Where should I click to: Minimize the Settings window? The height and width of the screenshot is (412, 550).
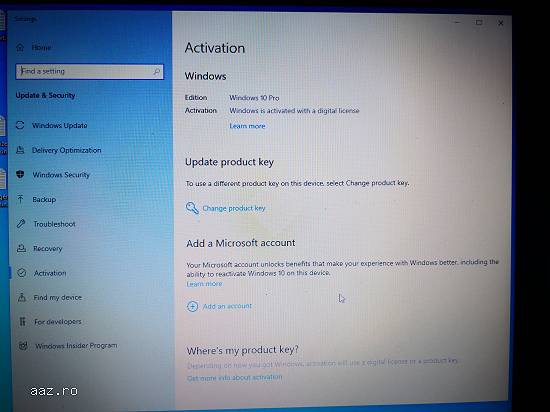point(457,22)
